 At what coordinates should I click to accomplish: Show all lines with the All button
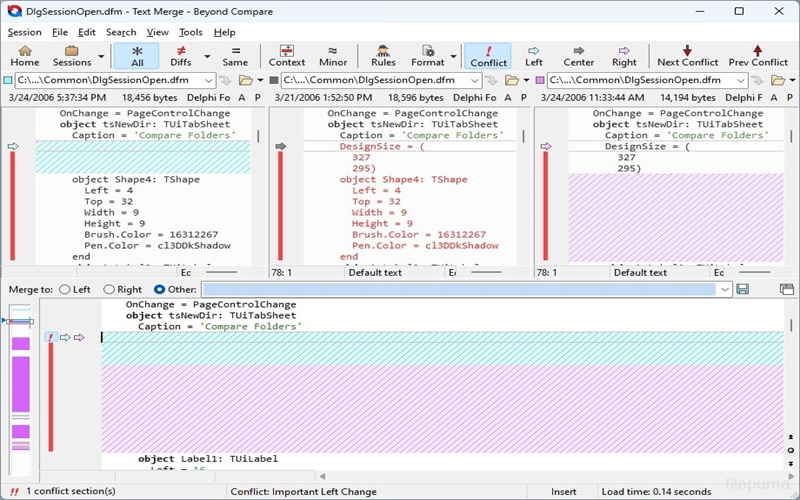(137, 55)
